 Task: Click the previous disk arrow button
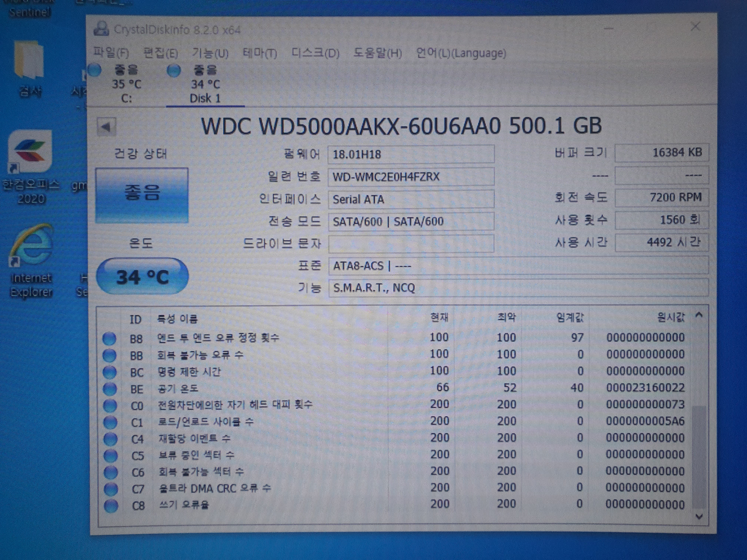coord(106,127)
